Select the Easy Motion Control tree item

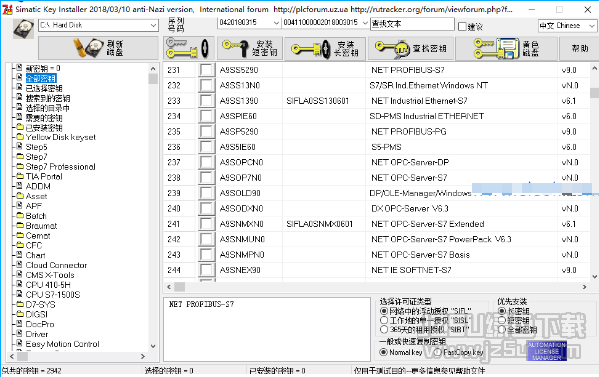[62, 344]
